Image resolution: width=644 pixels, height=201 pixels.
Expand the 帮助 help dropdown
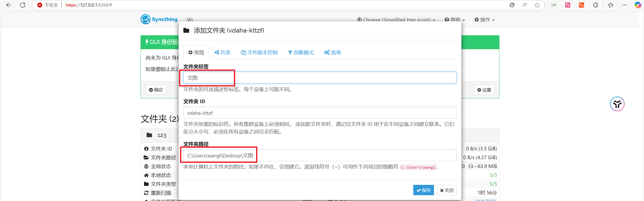pos(455,20)
